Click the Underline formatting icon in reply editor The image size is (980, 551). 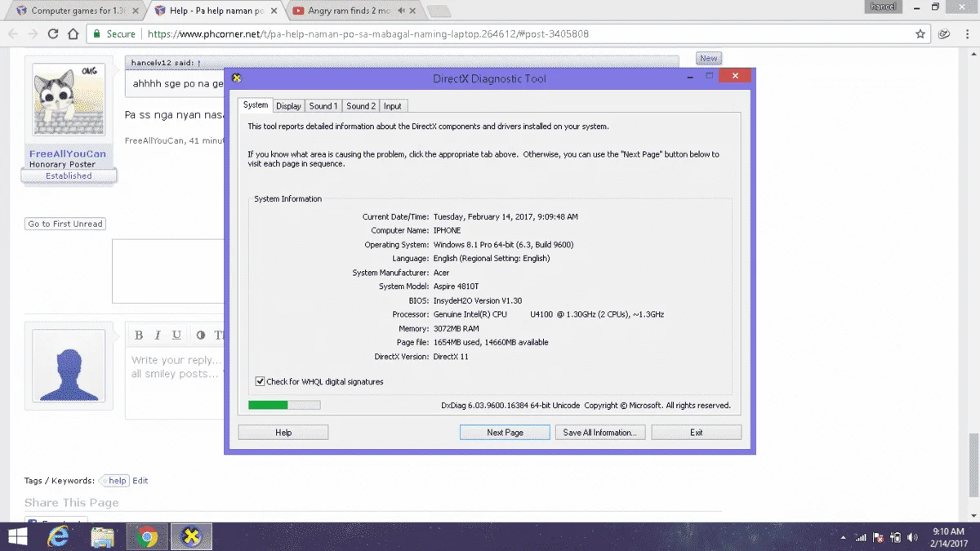tap(176, 335)
